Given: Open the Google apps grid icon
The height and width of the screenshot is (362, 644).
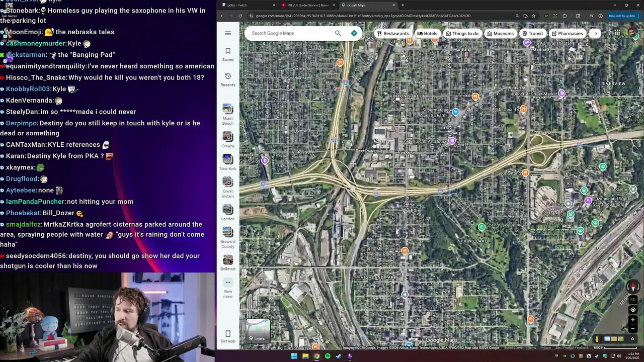Looking at the screenshot, I should pyautogui.click(x=617, y=33).
